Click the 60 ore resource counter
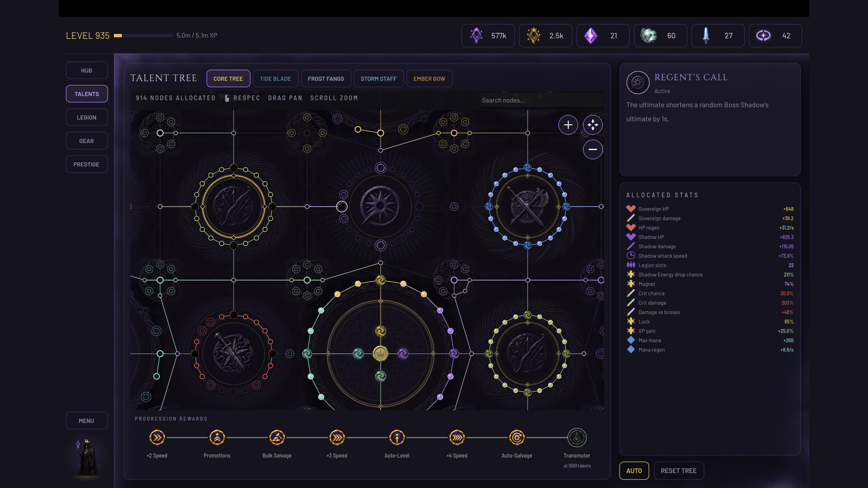The height and width of the screenshot is (488, 868). [660, 36]
